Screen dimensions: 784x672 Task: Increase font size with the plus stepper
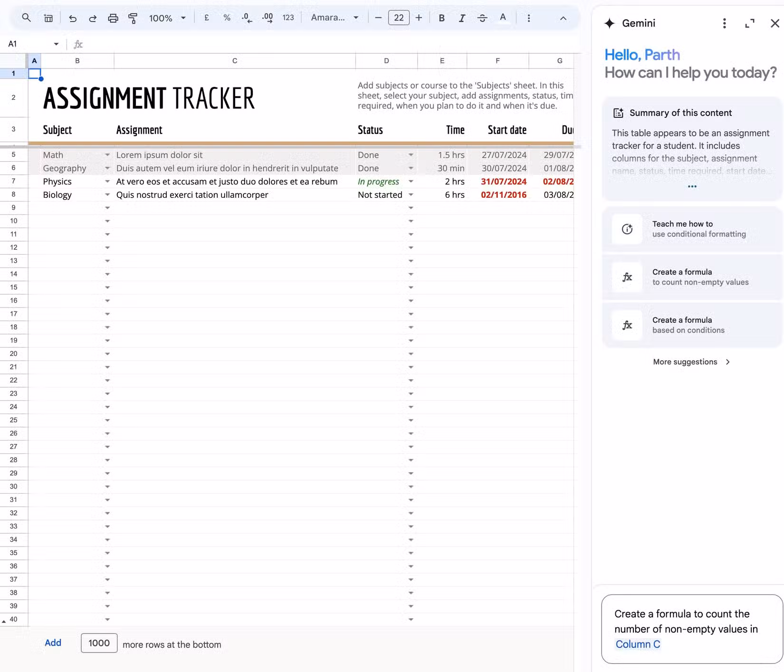[419, 18]
